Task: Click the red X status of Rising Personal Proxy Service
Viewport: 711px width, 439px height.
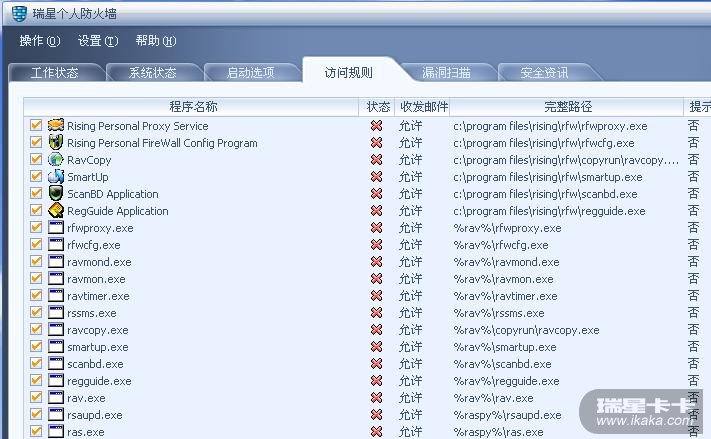Action: point(376,126)
